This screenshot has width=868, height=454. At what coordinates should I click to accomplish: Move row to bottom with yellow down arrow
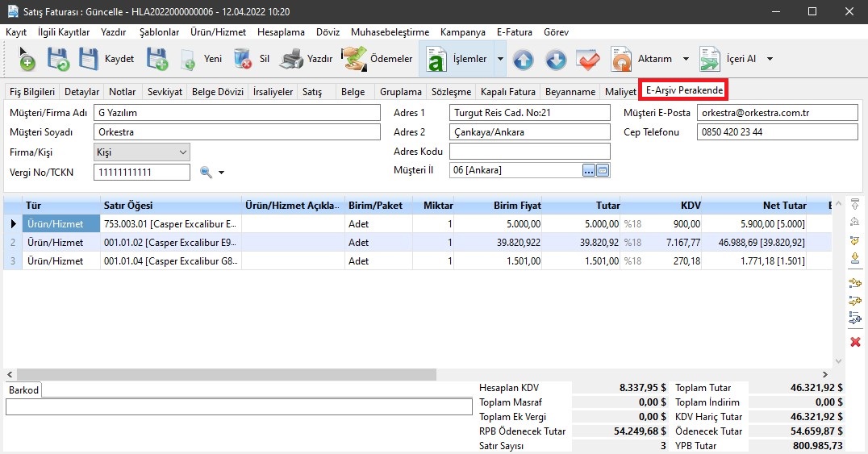(x=855, y=259)
